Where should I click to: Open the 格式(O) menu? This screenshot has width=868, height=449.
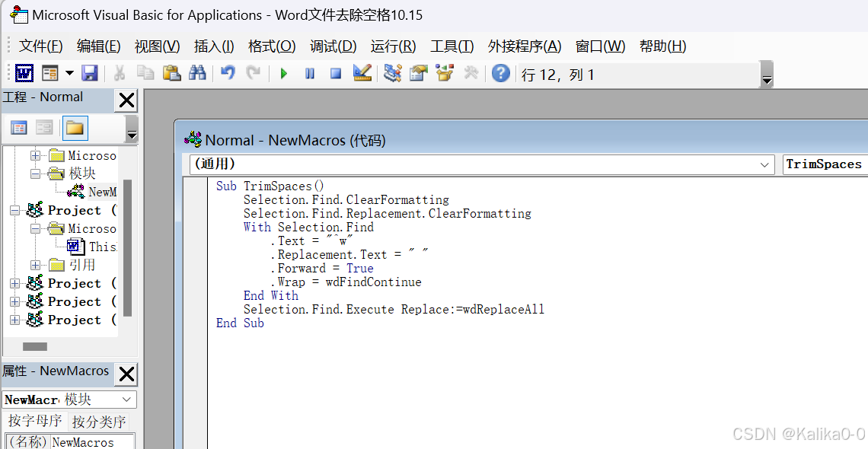(272, 46)
